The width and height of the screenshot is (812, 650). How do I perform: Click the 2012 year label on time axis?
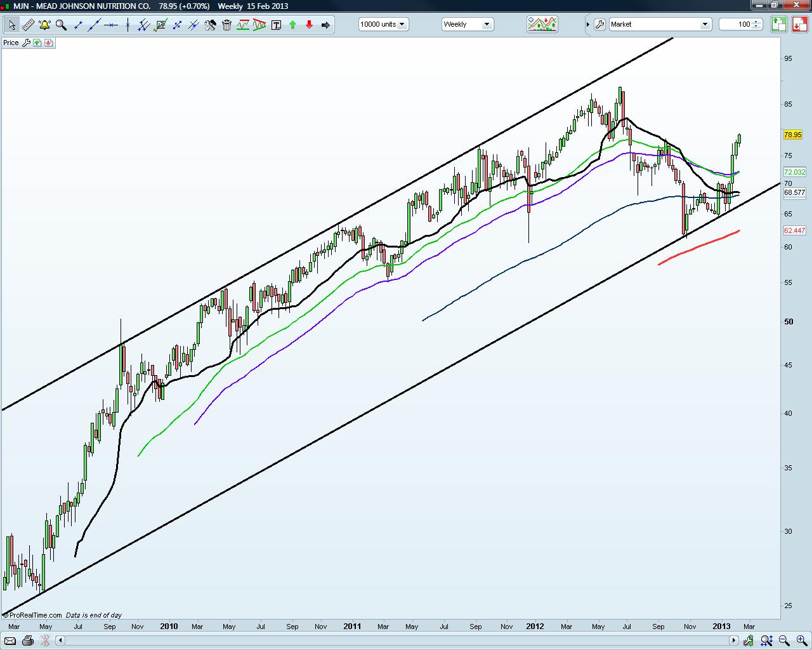(x=535, y=627)
